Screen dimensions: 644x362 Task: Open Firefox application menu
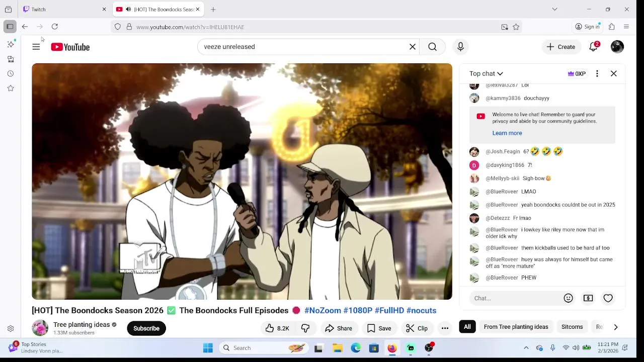tap(626, 27)
